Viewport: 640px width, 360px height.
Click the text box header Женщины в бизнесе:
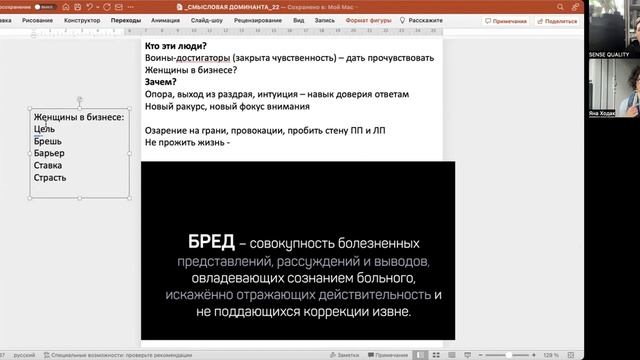click(x=79, y=117)
